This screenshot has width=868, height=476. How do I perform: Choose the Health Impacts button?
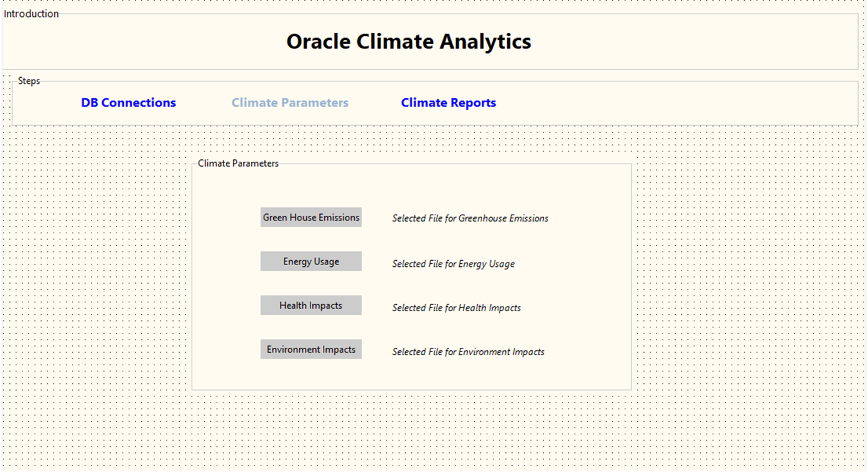(310, 305)
